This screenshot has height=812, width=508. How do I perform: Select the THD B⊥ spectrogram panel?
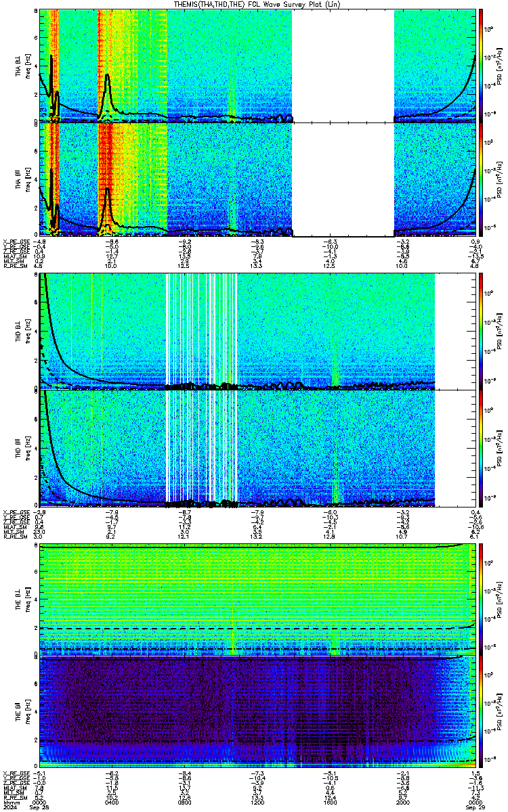(x=258, y=331)
